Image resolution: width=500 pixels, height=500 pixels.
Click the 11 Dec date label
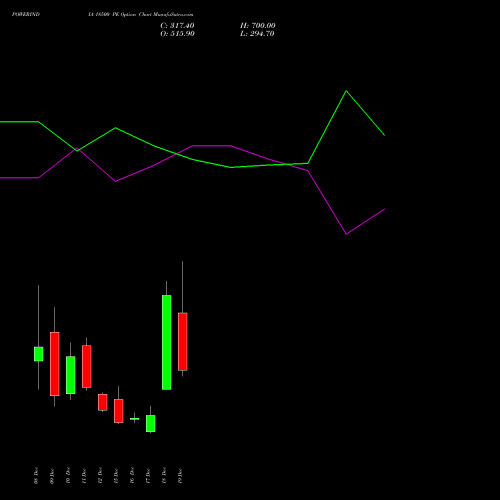point(84,476)
